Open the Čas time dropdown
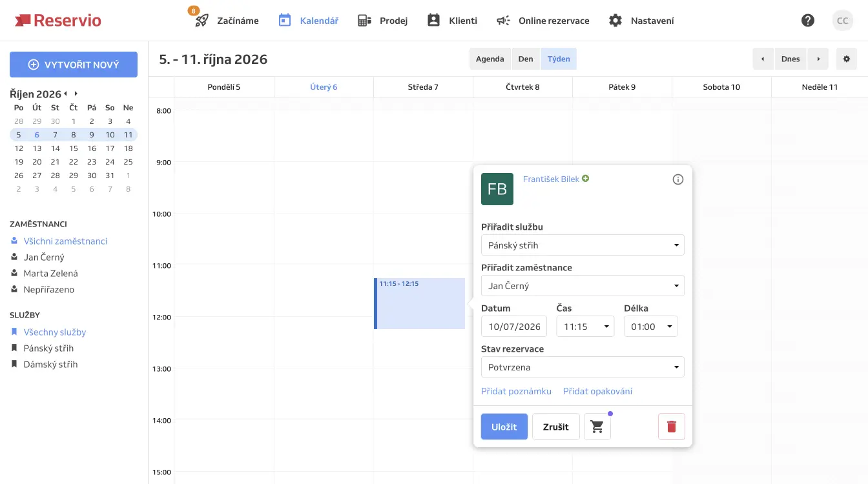This screenshot has width=868, height=484. click(x=585, y=327)
